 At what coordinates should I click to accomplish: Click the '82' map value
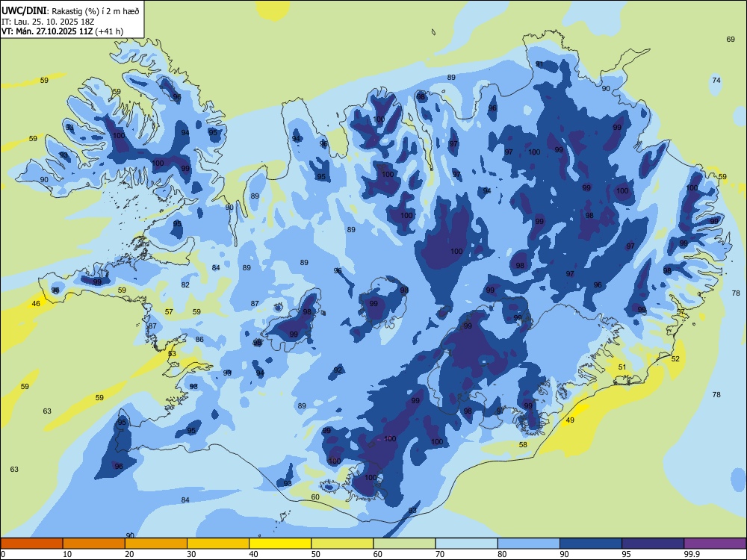(x=185, y=284)
